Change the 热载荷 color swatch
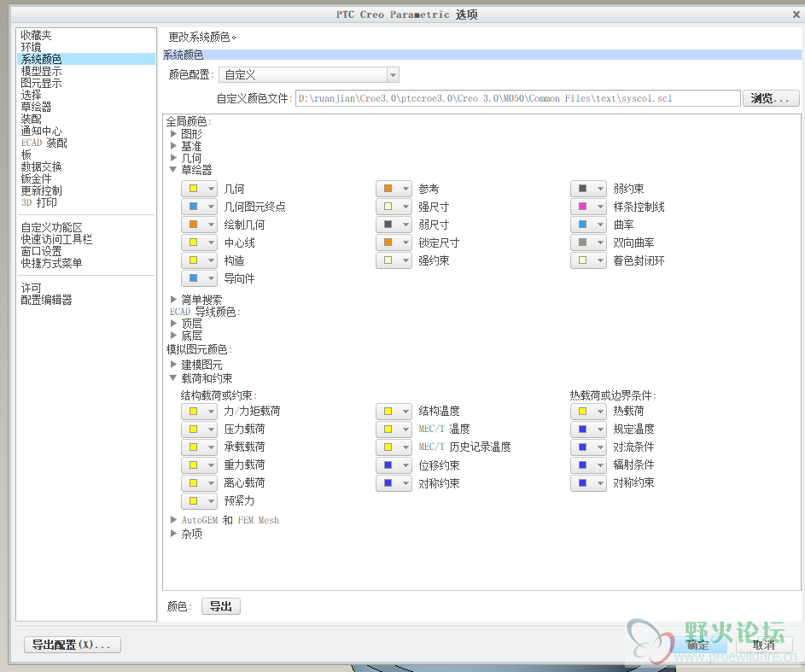This screenshot has width=805, height=672. tap(588, 412)
